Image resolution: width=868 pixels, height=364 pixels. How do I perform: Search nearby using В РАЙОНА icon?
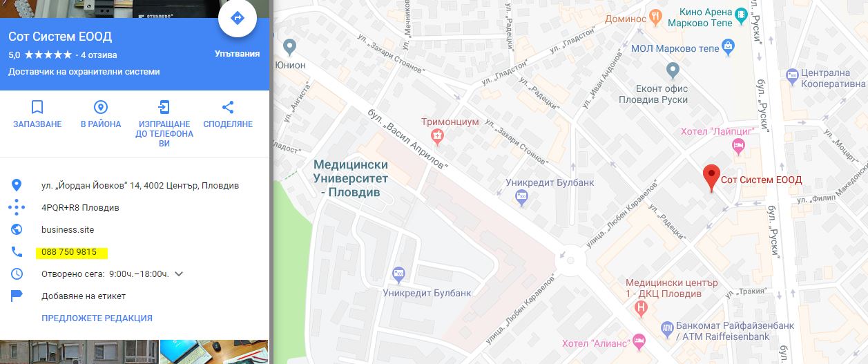pos(101,107)
